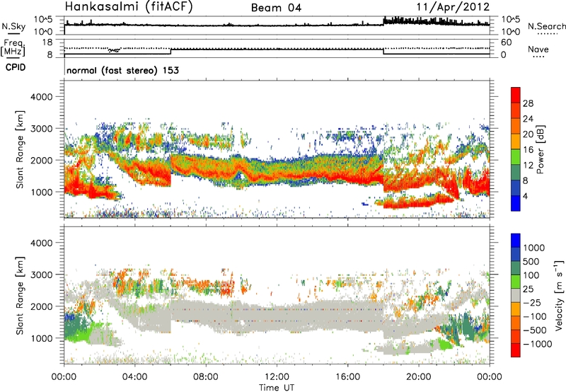Click the '18' frequency axis tick
Viewport: 566px width, 392px height.
click(x=47, y=42)
